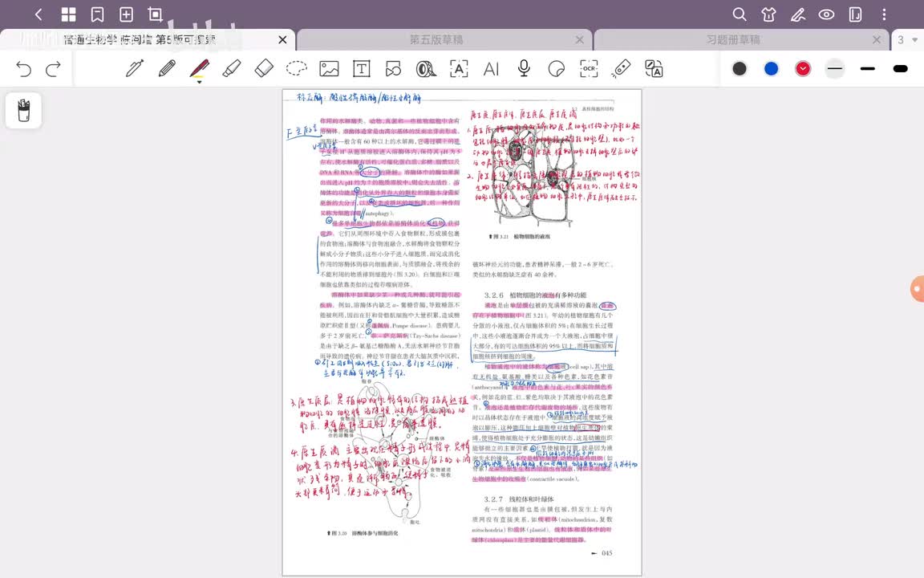This screenshot has height=578, width=924.
Task: Open the bookmark icon in top bar
Action: pos(97,14)
